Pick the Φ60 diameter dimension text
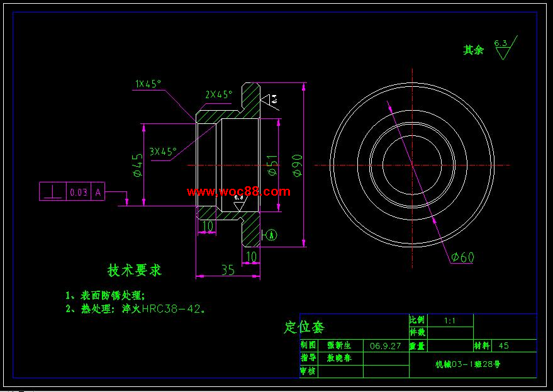The height and width of the screenshot is (392, 553). click(462, 257)
